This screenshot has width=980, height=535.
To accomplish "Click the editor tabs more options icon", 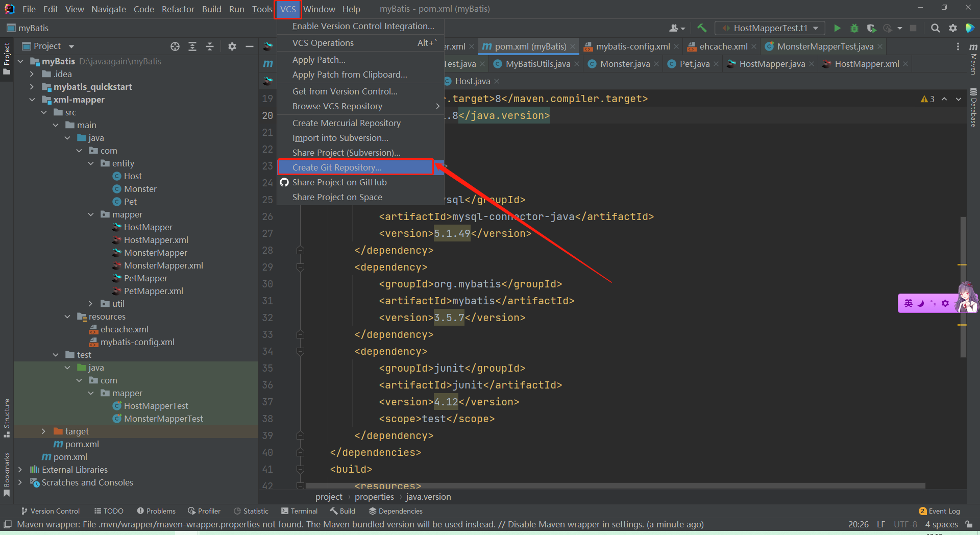I will [958, 46].
